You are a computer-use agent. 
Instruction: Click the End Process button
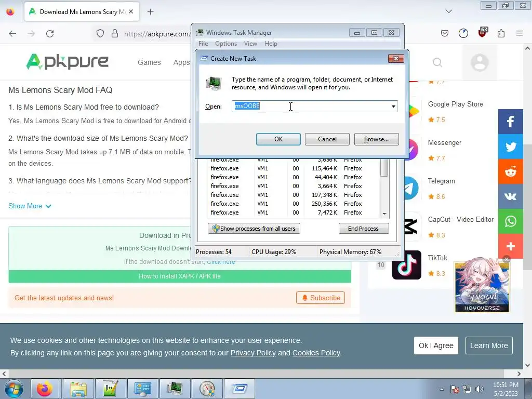(x=363, y=229)
